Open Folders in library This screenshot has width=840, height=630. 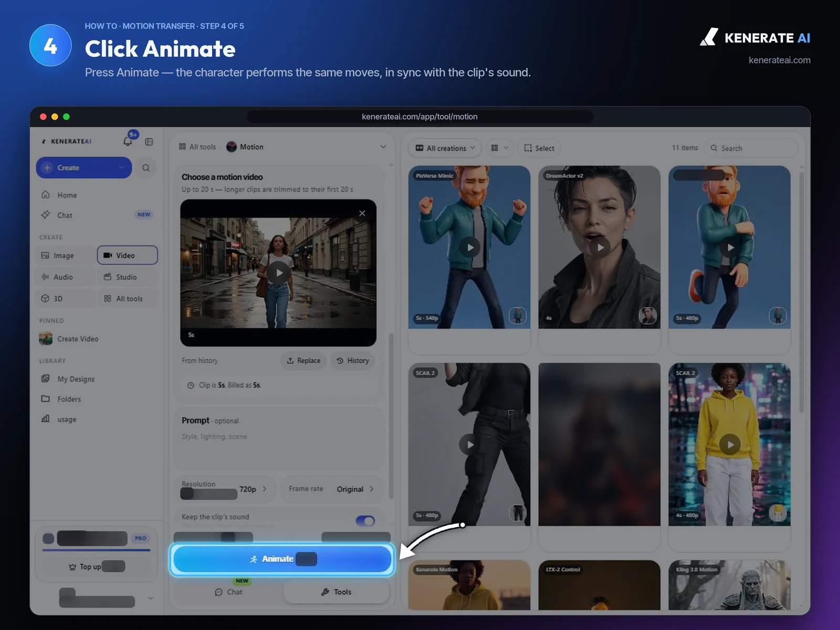click(69, 399)
